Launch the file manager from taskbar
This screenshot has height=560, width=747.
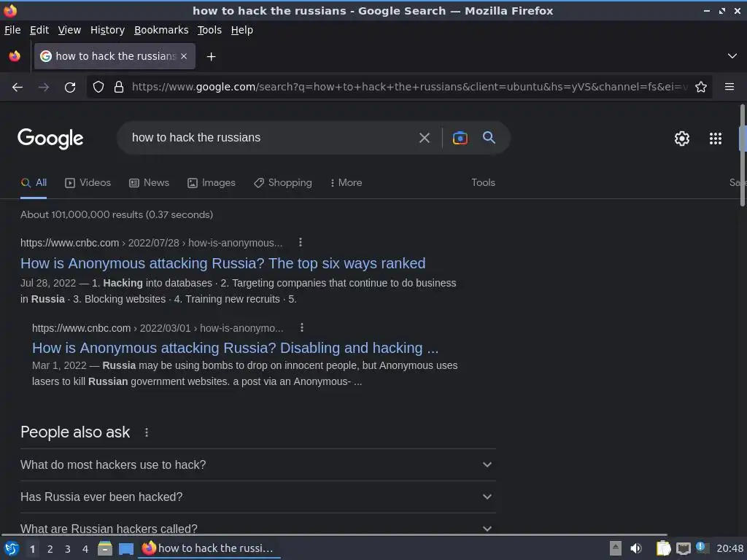pos(105,548)
